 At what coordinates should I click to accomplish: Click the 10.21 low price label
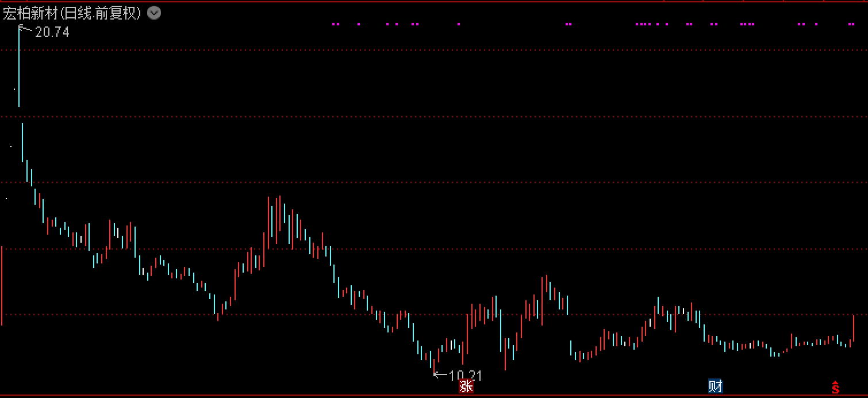(x=465, y=376)
